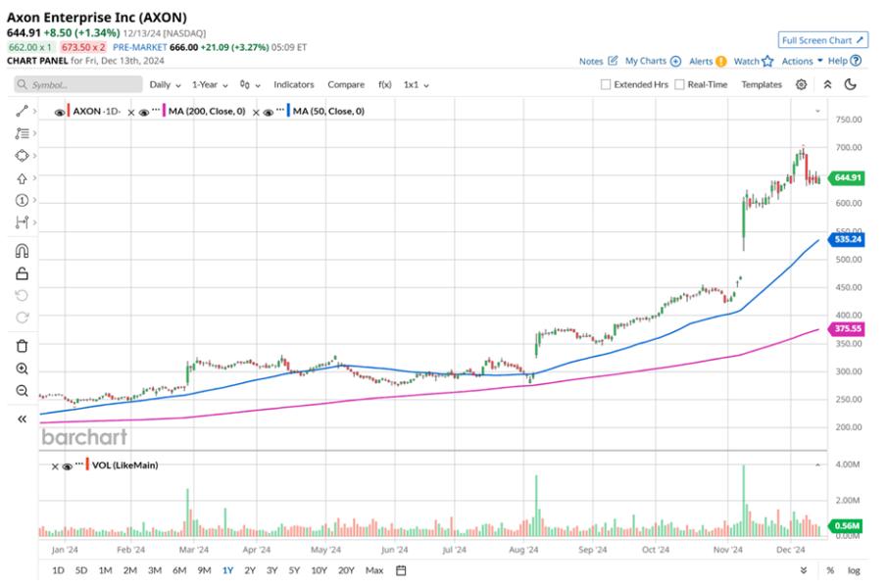
Task: Collapse toolbar with double up arrows
Action: click(827, 85)
